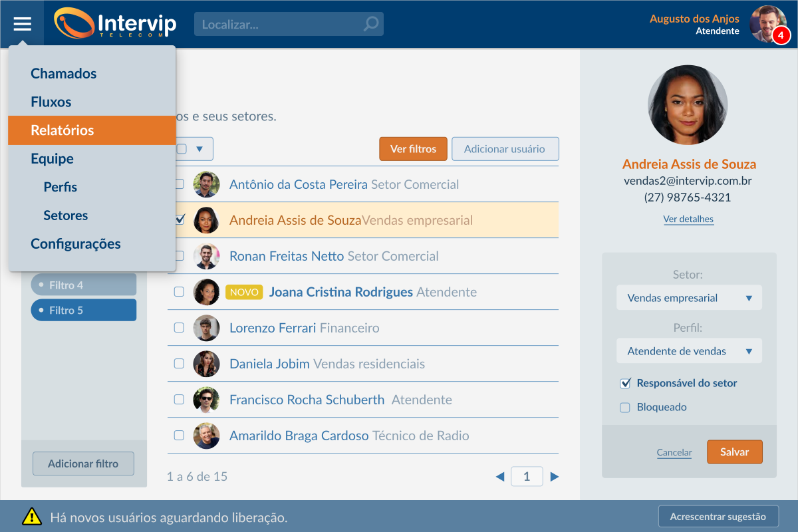Click Lorenzo Ferrari's avatar
798x532 pixels.
(206, 328)
